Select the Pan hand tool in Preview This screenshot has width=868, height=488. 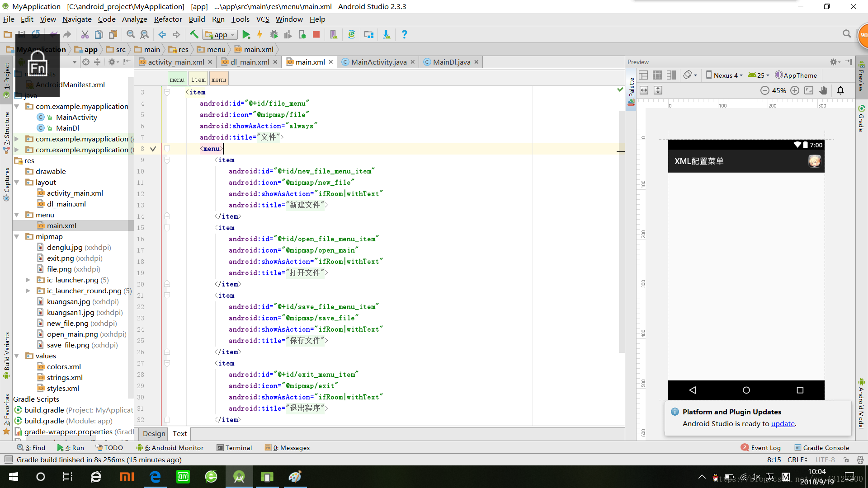[823, 90]
